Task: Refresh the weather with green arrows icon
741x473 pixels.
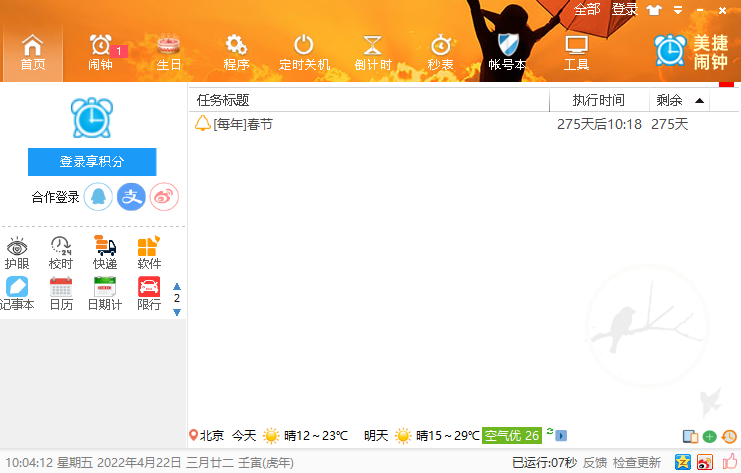Action: click(x=550, y=431)
